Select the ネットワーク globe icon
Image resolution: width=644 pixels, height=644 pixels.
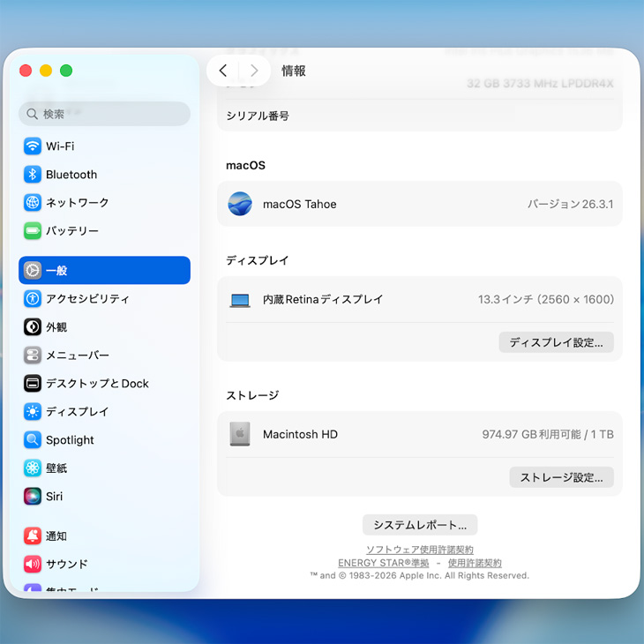33,203
